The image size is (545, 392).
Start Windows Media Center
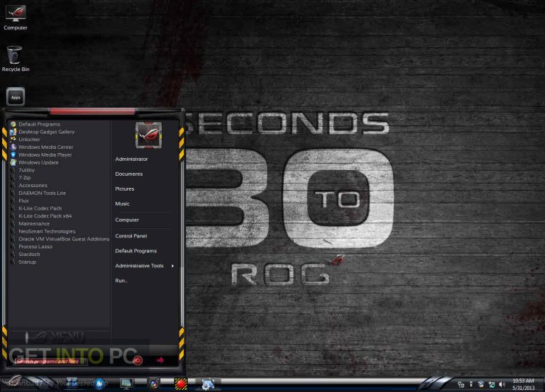click(42, 147)
